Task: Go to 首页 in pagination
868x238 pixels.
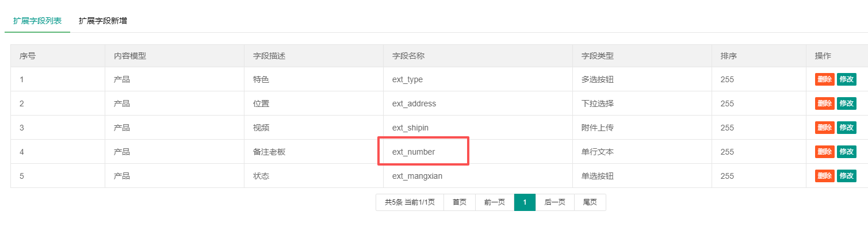Action: (460, 202)
